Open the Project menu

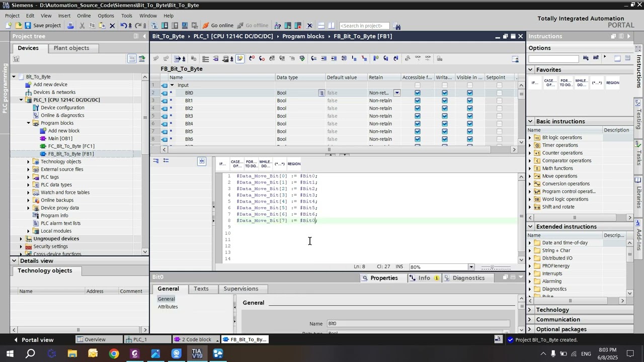[x=12, y=16]
